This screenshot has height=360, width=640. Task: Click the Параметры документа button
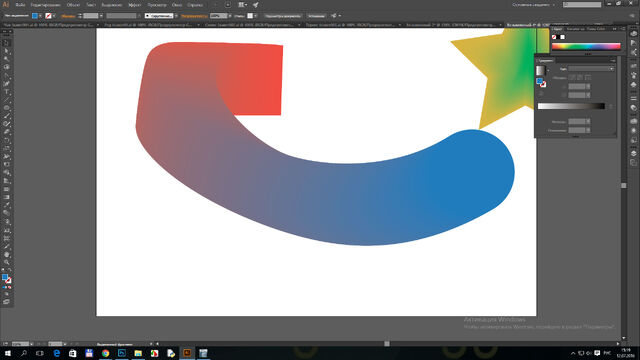click(x=283, y=16)
